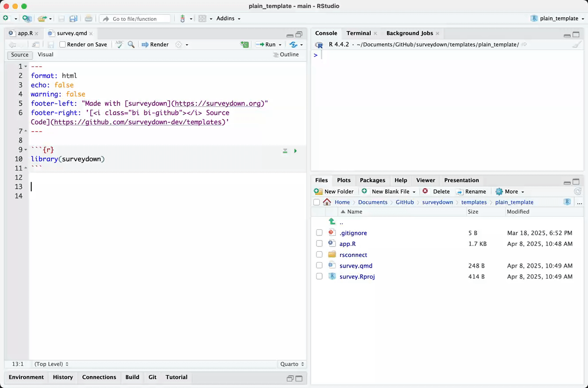The width and height of the screenshot is (588, 388).
Task: Click the Outline toggle button
Action: tap(286, 54)
